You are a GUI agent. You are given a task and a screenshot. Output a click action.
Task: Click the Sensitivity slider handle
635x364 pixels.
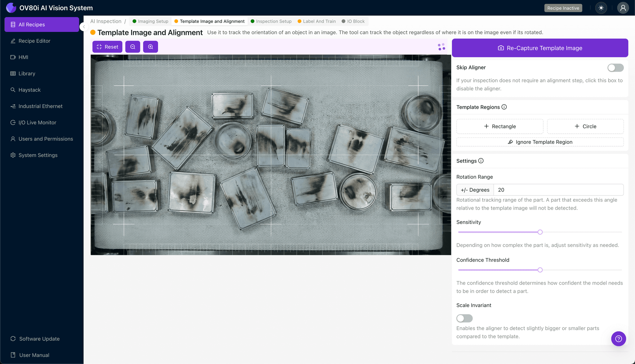click(x=540, y=232)
